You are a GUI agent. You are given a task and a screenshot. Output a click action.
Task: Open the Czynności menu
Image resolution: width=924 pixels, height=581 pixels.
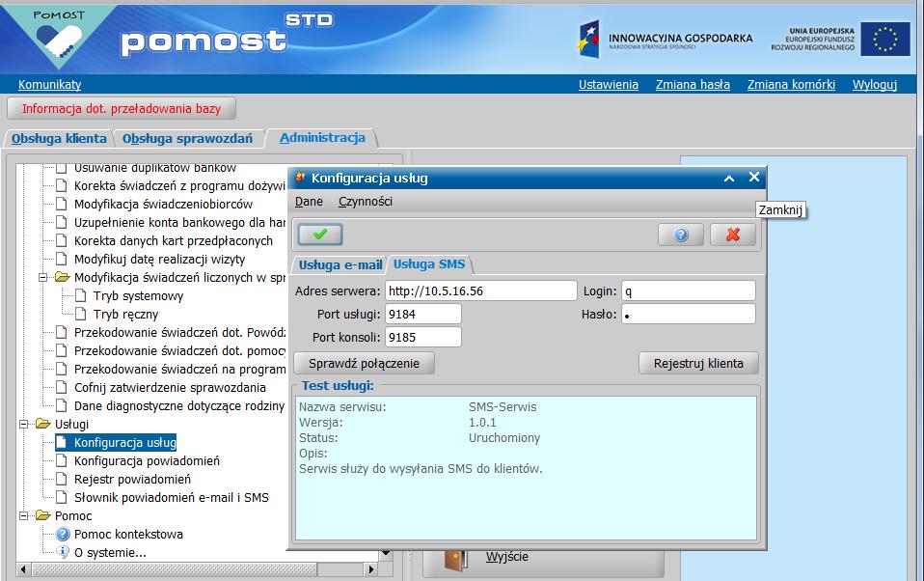(x=366, y=201)
